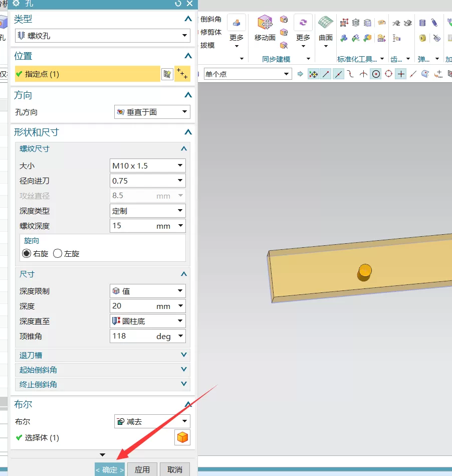Screen dimensions: 452x476
Task: Click the red-square first icon in 标准化工具 group
Action: click(344, 23)
